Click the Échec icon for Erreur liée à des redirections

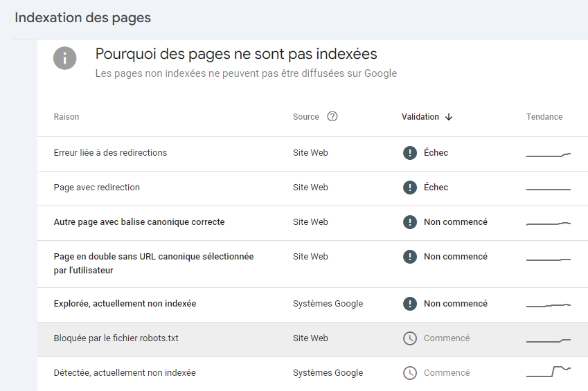(x=410, y=153)
